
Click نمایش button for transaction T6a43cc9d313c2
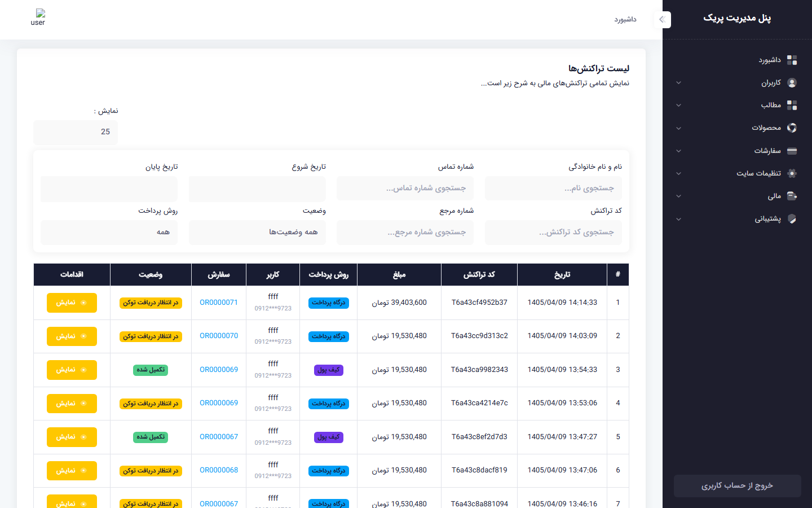pyautogui.click(x=72, y=336)
